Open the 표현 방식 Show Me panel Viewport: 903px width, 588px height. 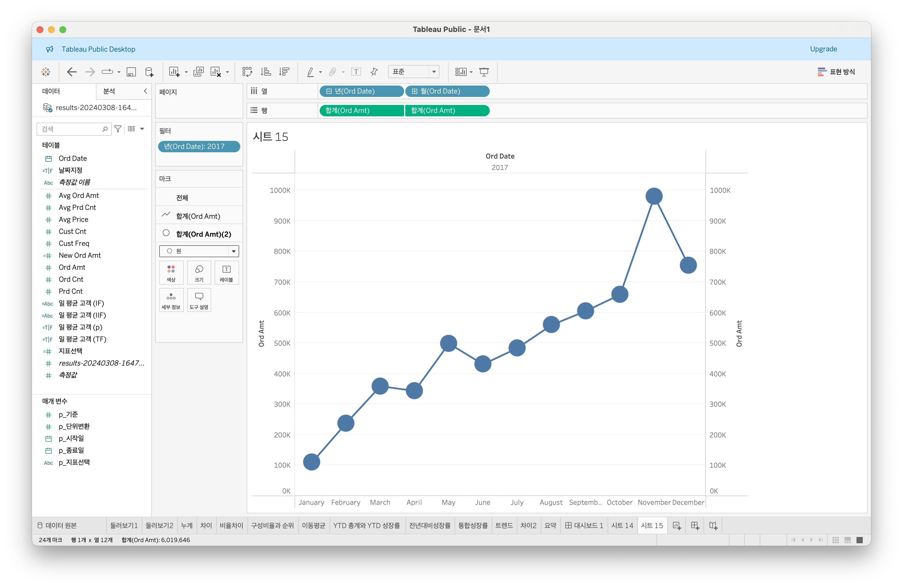(x=836, y=72)
